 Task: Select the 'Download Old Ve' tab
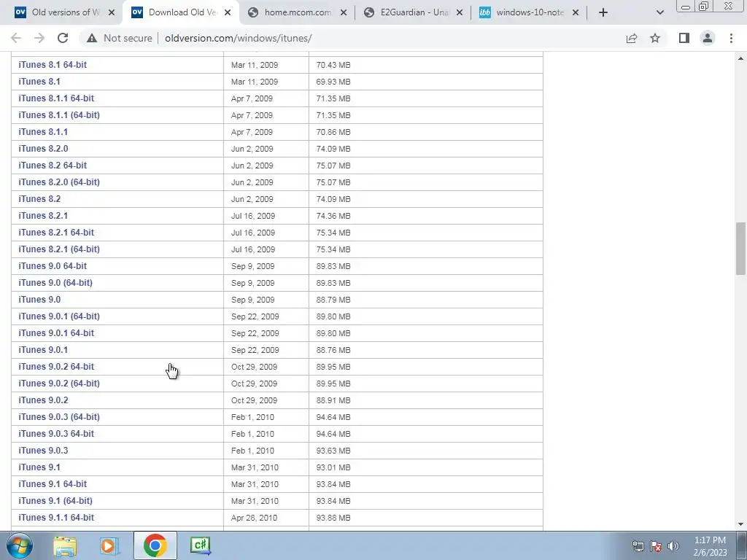[181, 12]
